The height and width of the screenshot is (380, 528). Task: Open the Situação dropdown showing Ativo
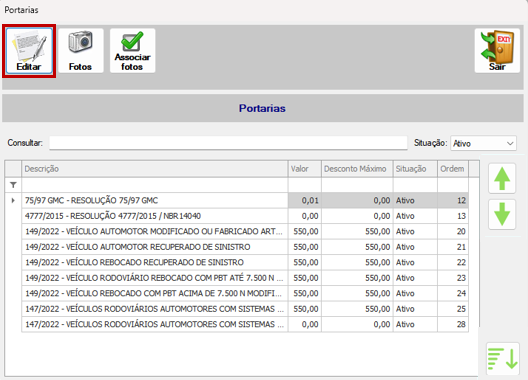[483, 144]
